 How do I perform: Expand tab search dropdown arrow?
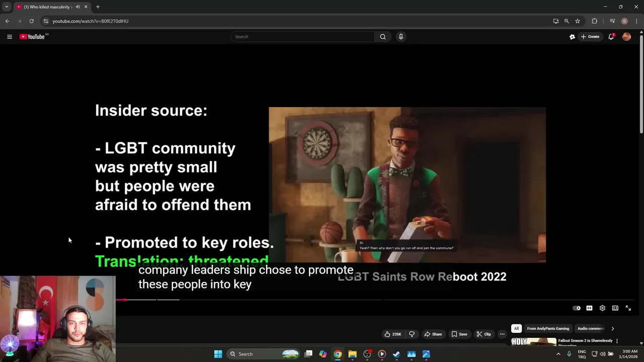coord(7,7)
